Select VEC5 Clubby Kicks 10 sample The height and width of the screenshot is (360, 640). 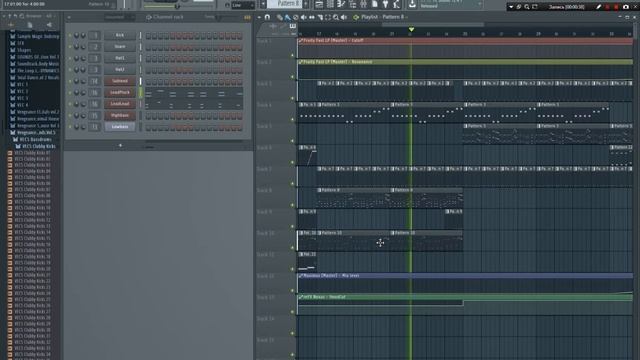click(x=32, y=208)
